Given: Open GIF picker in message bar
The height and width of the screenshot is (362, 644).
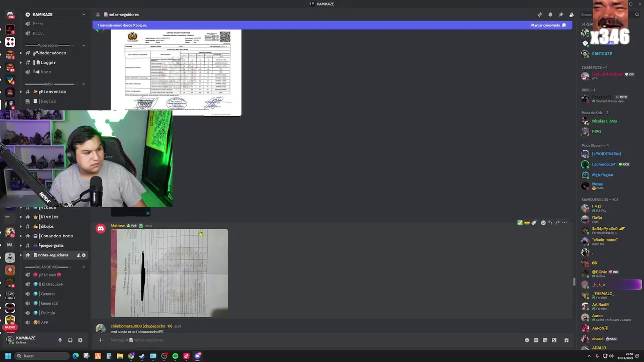Looking at the screenshot, I should tap(536, 340).
